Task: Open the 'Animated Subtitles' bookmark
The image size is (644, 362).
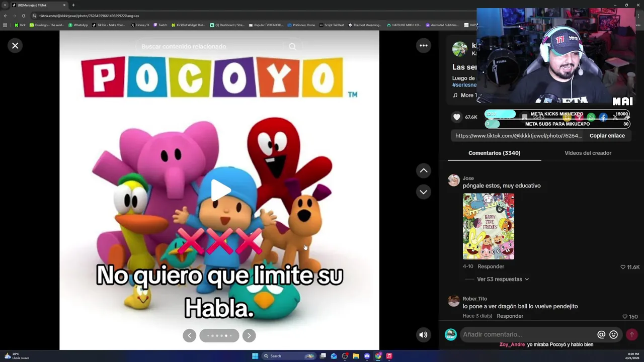Action: pos(442,25)
